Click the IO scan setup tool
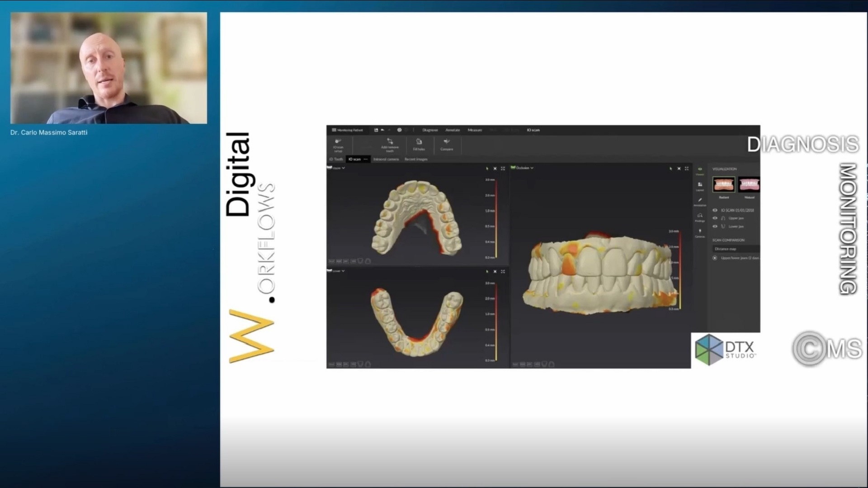Viewport: 868px width, 488px height. tap(338, 145)
